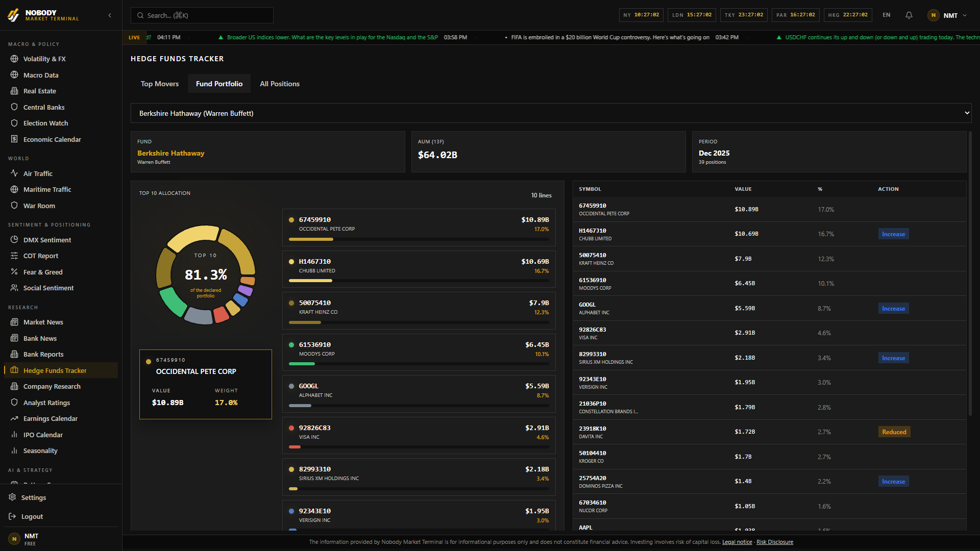Open the Risk Disclosure link
This screenshot has height=551, width=980.
point(775,542)
